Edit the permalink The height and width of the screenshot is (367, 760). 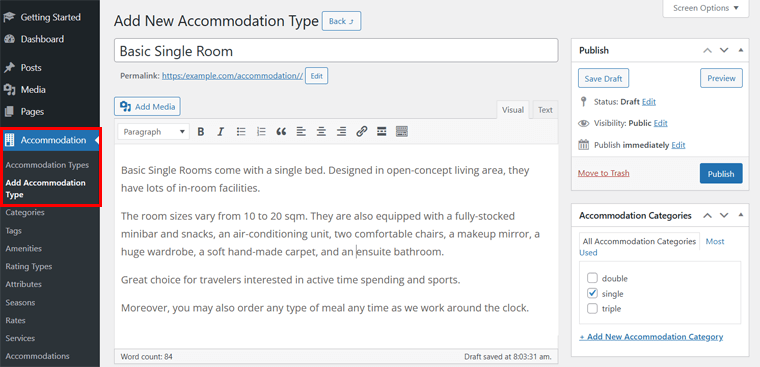[317, 76]
